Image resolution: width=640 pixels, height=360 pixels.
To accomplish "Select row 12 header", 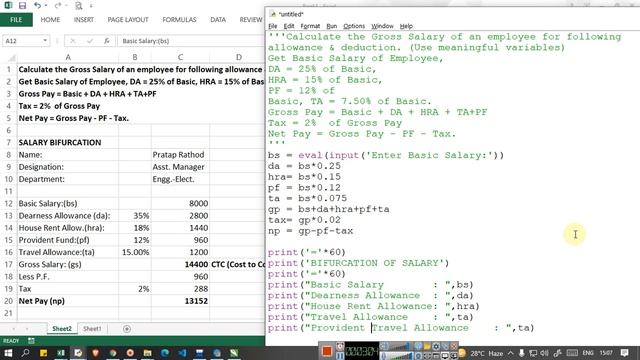I will pos(8,203).
